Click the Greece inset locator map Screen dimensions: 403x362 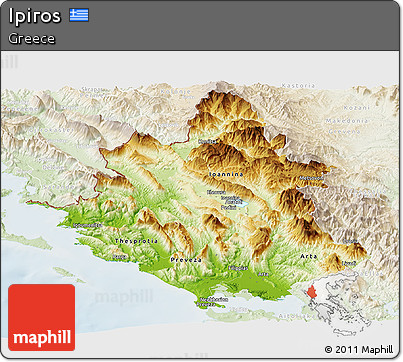(x=339, y=304)
